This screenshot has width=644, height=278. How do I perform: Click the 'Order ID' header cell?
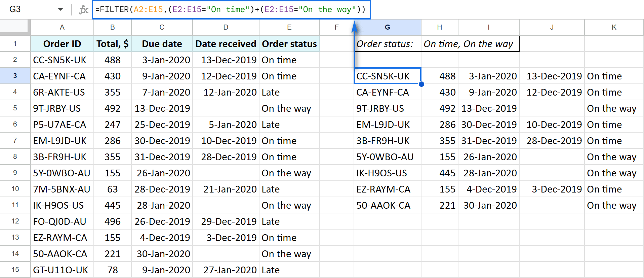coord(62,44)
